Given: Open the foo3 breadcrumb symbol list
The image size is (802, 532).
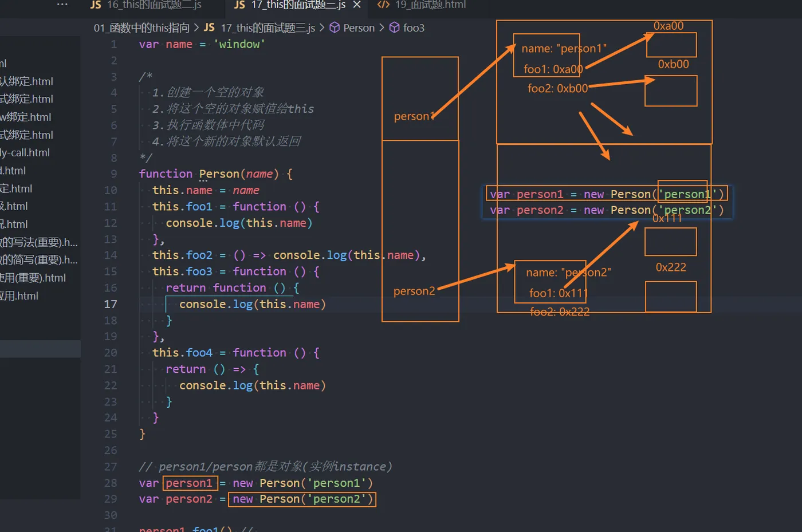Looking at the screenshot, I should pyautogui.click(x=414, y=27).
